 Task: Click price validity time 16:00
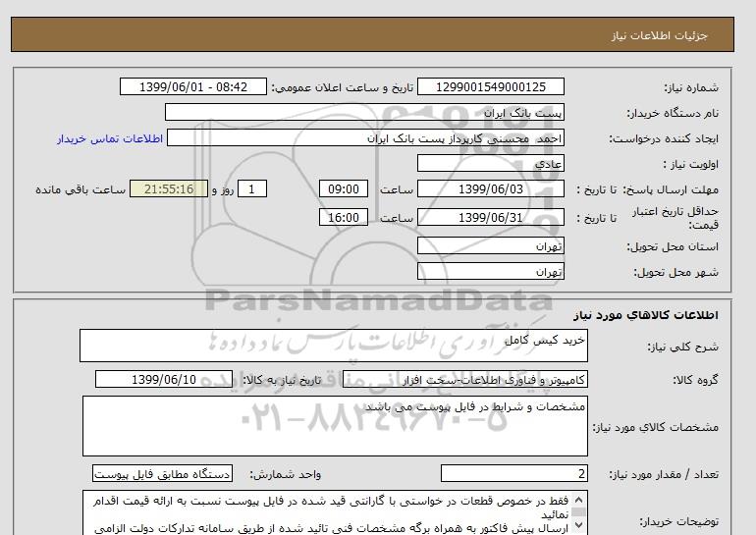344,217
